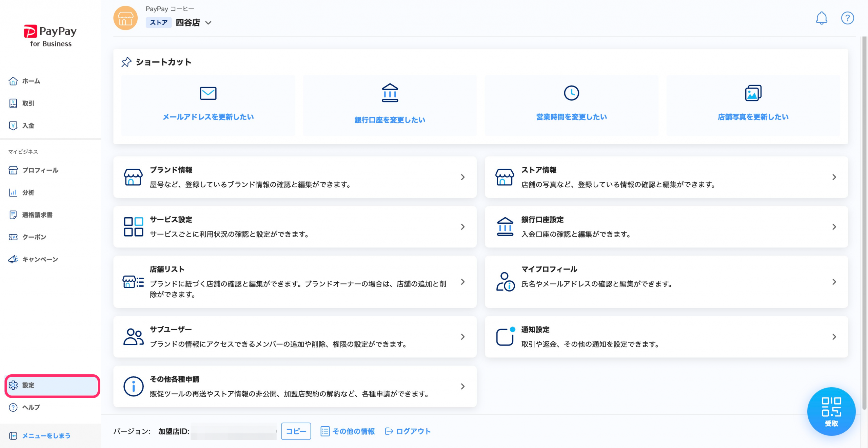Click the chevron on 店舗リスト card
The width and height of the screenshot is (868, 448).
tap(462, 282)
